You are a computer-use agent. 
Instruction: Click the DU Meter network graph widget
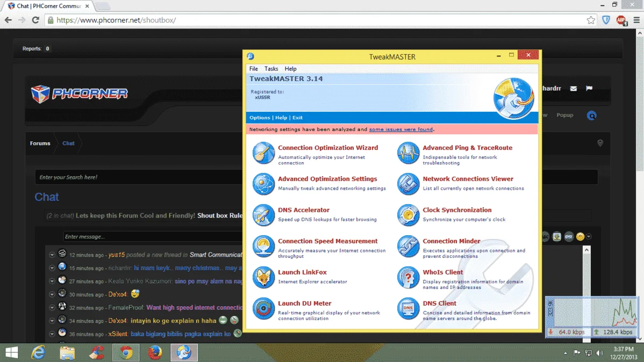pos(592,317)
